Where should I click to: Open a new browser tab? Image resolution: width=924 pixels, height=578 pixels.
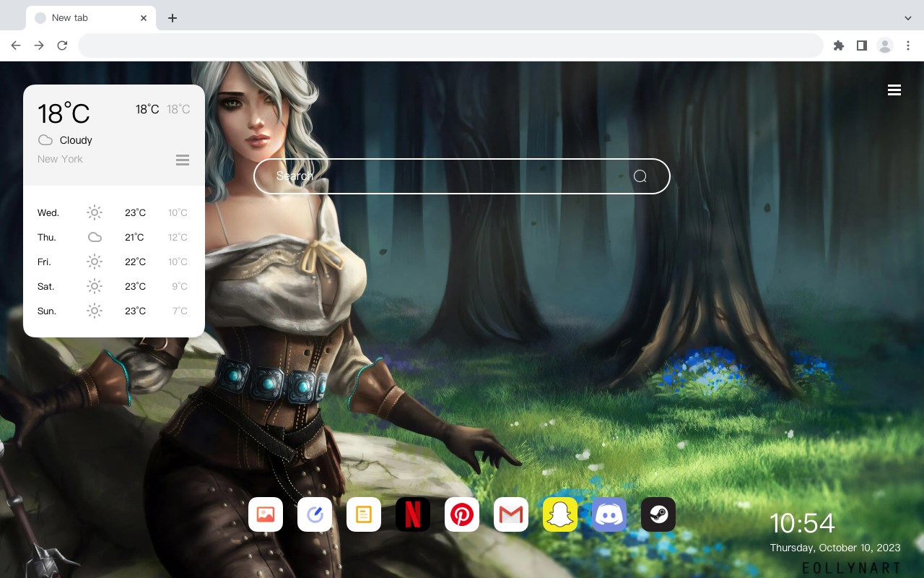172,18
